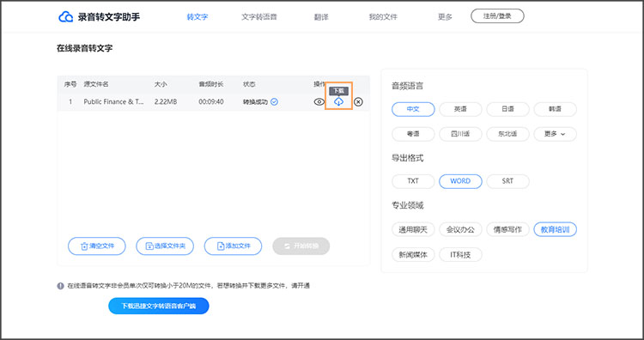
Task: Open the 翻译 tab
Action: click(321, 17)
